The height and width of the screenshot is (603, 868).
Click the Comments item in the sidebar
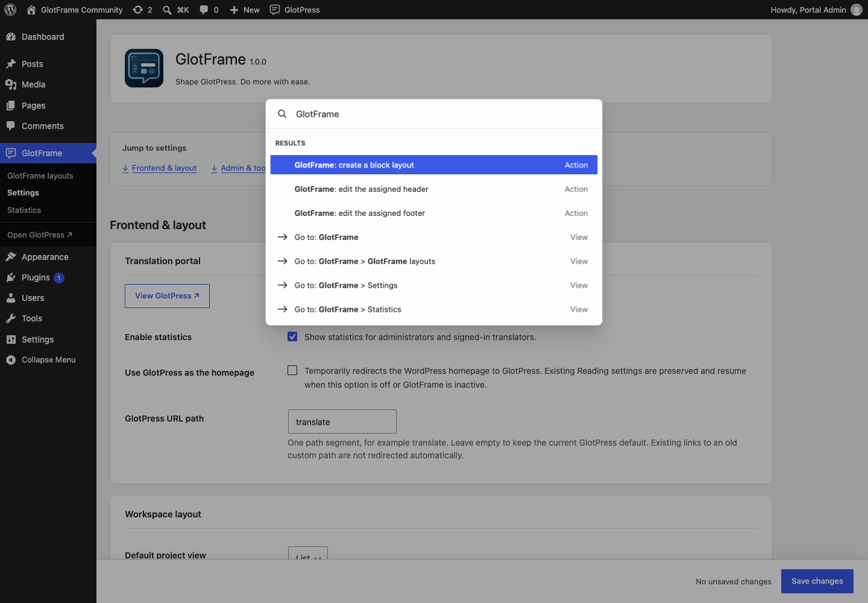click(x=48, y=126)
